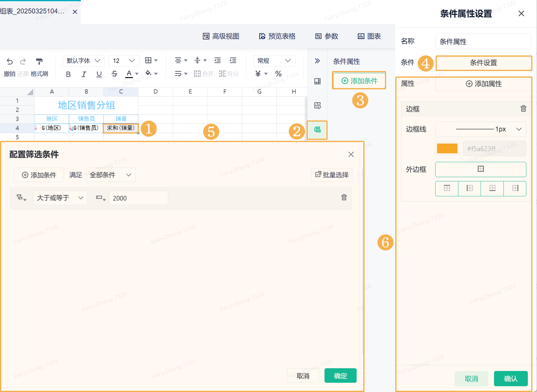This screenshot has height=392, width=537.
Task: Apply bold formatting
Action: 68,74
